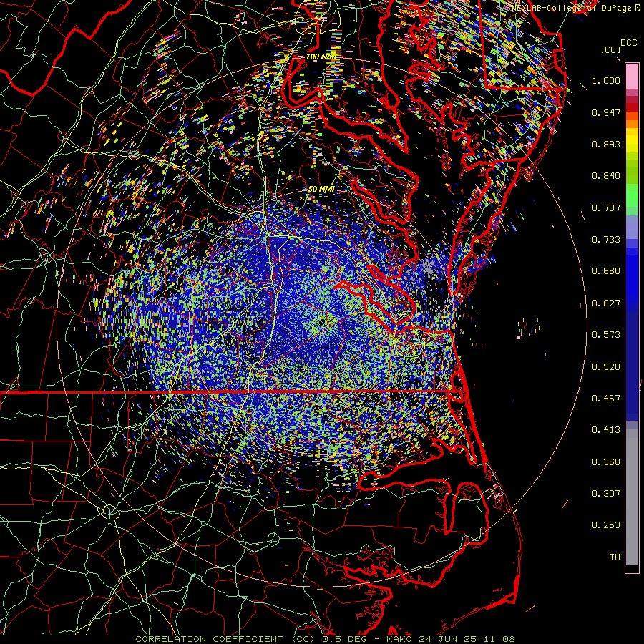
Task: Click the KAKQ station identifier in the caption
Action: click(399, 639)
